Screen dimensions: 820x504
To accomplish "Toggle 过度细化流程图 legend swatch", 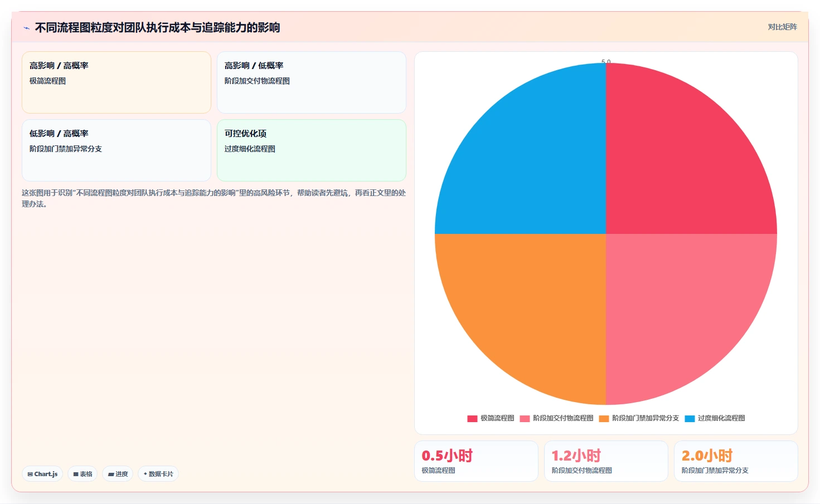I will coord(690,418).
